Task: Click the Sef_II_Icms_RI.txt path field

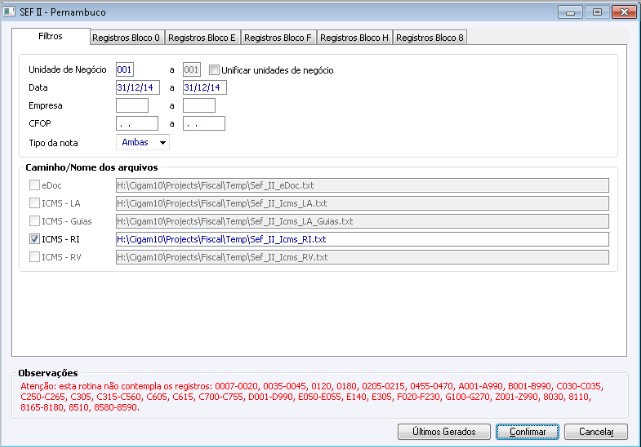Action: 362,239
